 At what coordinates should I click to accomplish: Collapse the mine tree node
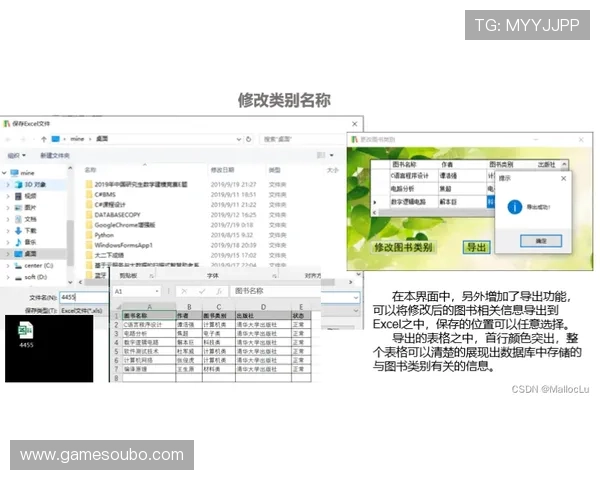click(4, 173)
